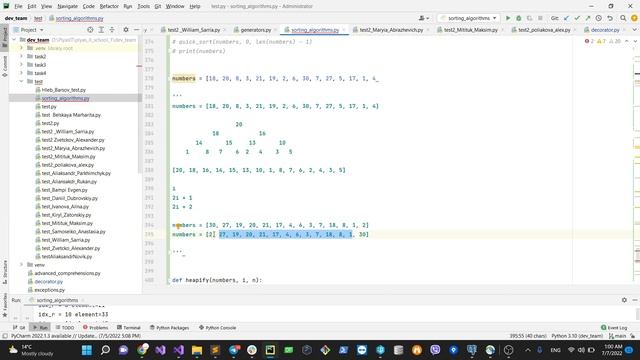Start debugging with the bug icon
The image size is (640, 360).
point(519,18)
